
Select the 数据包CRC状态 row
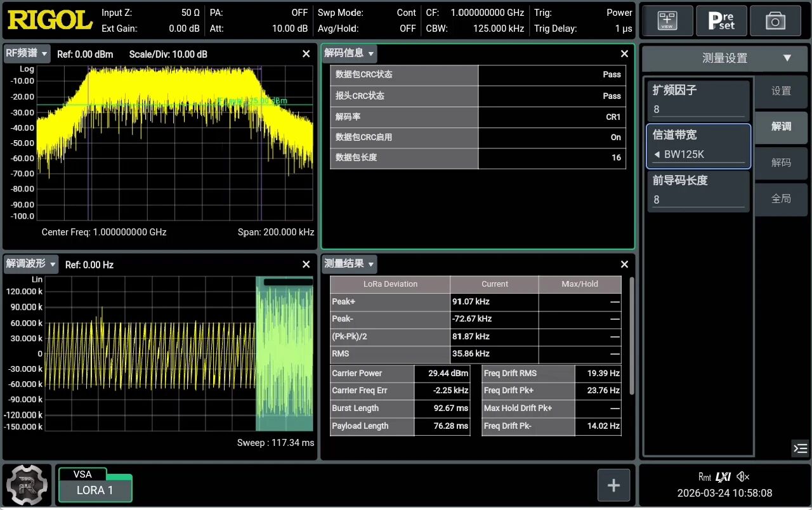(x=478, y=75)
